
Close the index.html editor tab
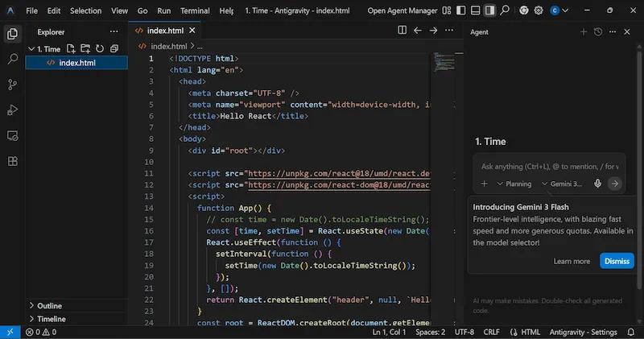(192, 31)
